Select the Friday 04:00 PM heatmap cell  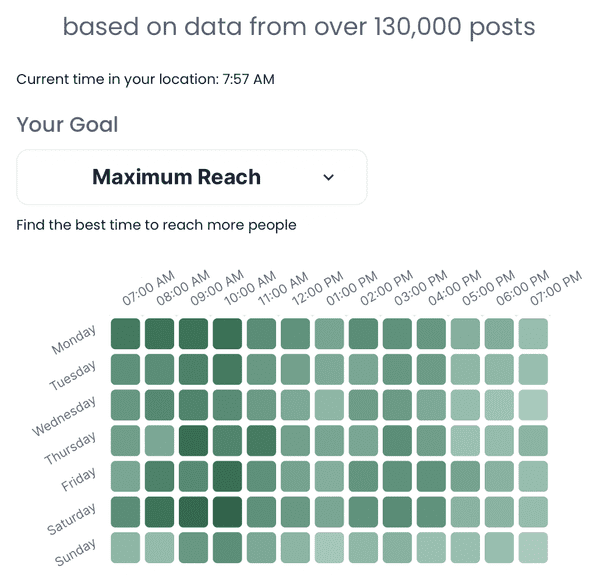[431, 476]
